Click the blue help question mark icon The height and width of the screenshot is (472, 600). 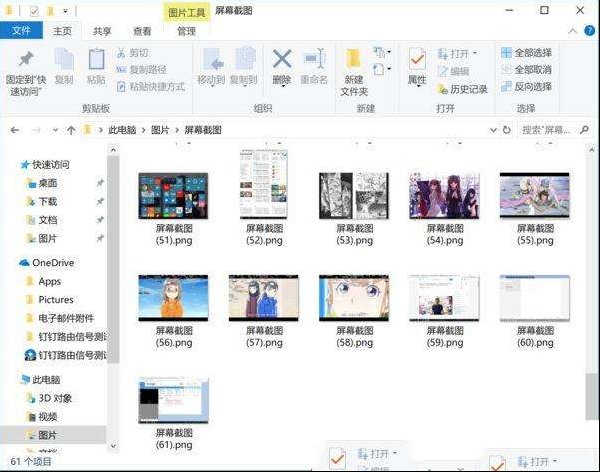pyautogui.click(x=589, y=31)
